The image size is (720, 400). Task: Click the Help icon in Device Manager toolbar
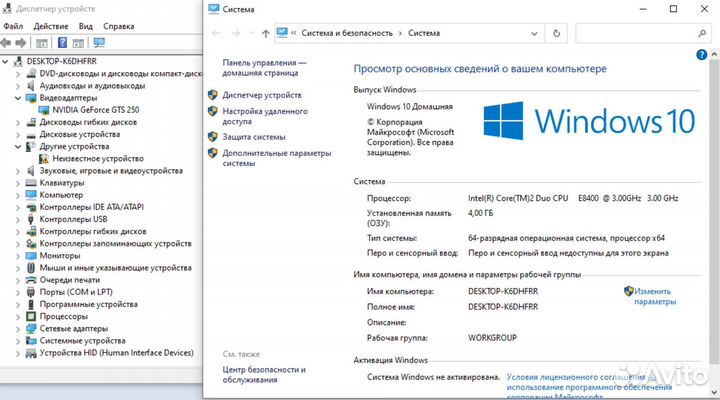(62, 43)
